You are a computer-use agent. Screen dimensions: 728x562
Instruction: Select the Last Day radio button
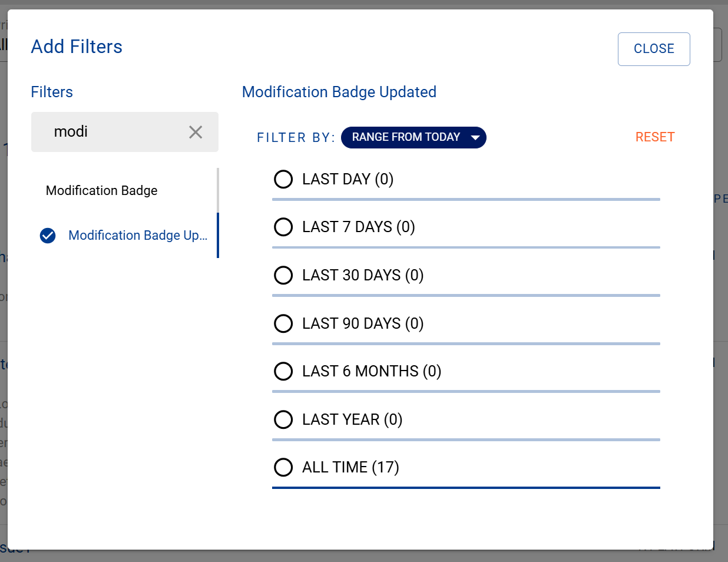tap(283, 179)
